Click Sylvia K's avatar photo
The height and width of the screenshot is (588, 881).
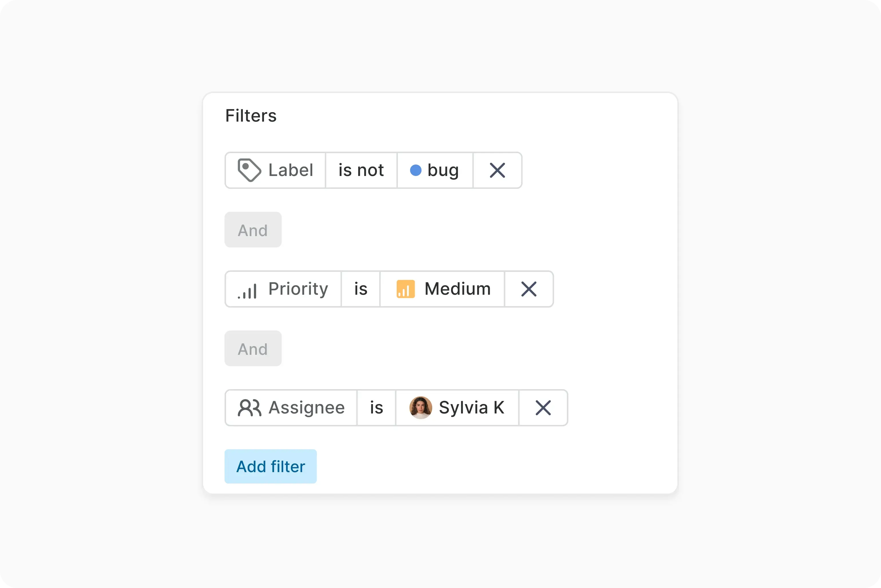pyautogui.click(x=421, y=408)
